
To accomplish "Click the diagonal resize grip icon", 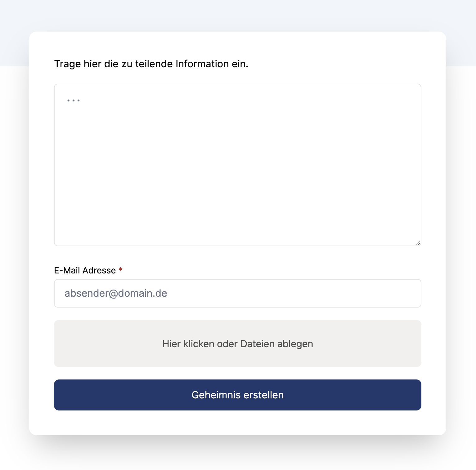I will (418, 243).
